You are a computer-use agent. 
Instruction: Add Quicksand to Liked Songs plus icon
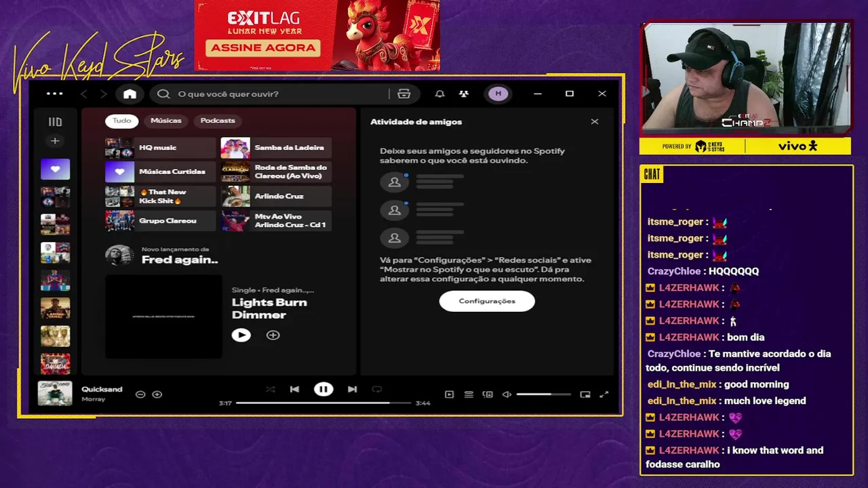point(157,394)
